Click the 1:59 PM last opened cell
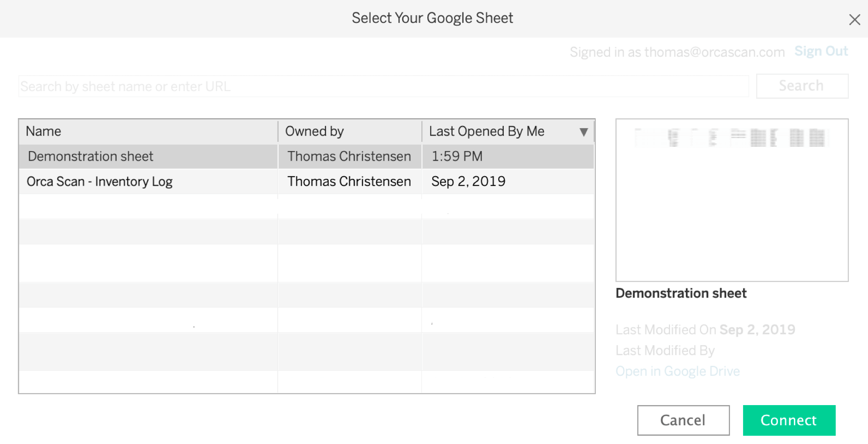The height and width of the screenshot is (444, 868). pos(457,157)
